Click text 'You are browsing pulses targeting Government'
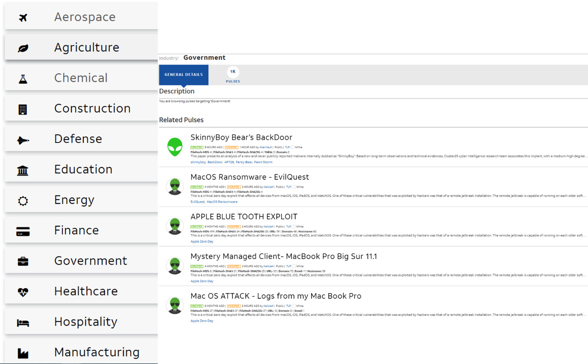 (x=195, y=101)
